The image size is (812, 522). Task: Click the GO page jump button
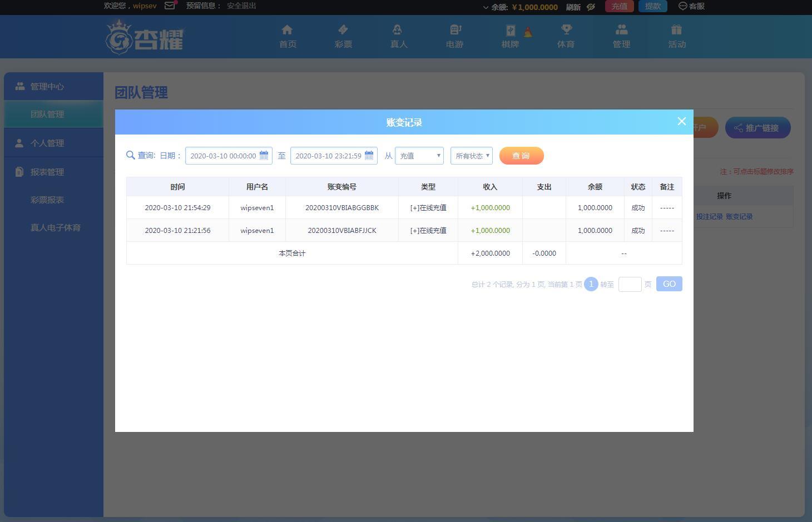669,284
